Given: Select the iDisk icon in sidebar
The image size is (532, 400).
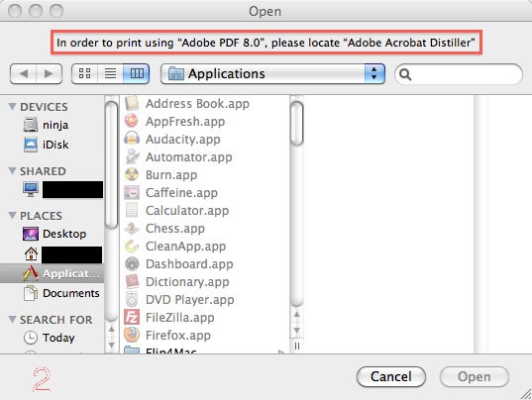Looking at the screenshot, I should click(31, 145).
